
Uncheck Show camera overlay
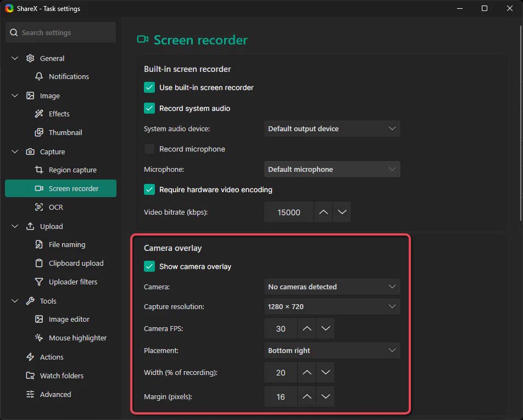149,266
